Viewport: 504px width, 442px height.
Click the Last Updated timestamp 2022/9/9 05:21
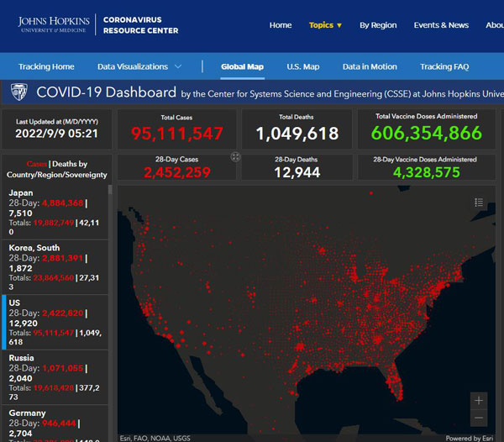pos(56,134)
